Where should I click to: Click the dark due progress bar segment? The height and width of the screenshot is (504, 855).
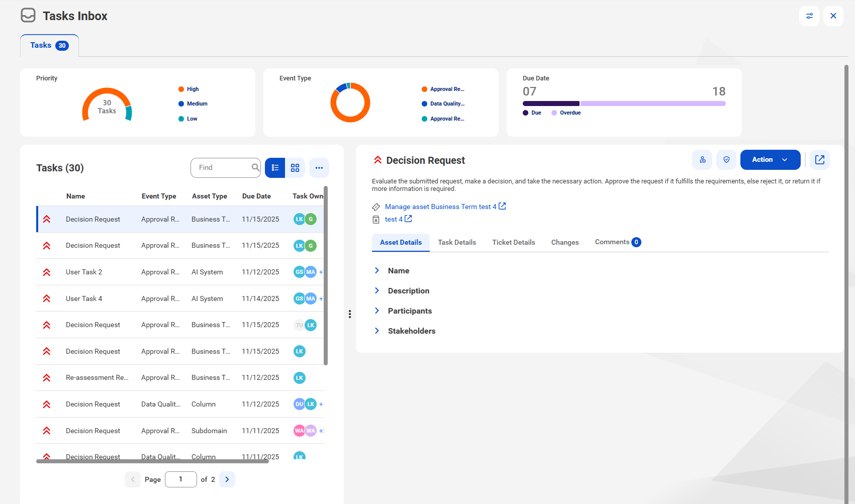[x=551, y=104]
